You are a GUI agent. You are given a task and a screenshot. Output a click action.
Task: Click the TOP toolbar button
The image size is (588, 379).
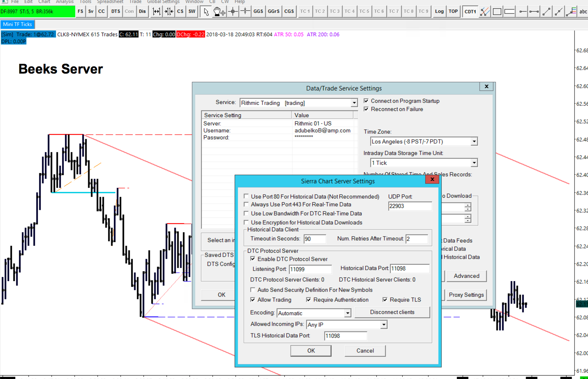[453, 12]
